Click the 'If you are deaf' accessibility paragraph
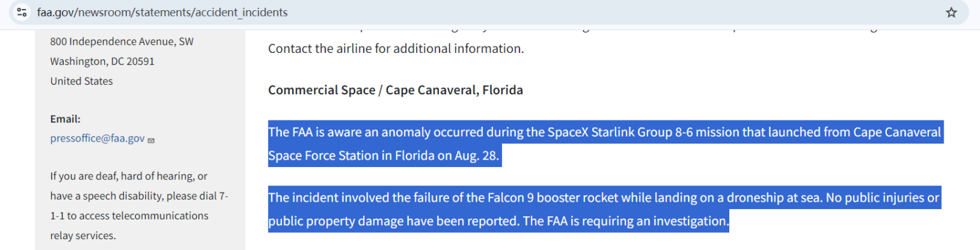The image size is (980, 250). coord(139,205)
